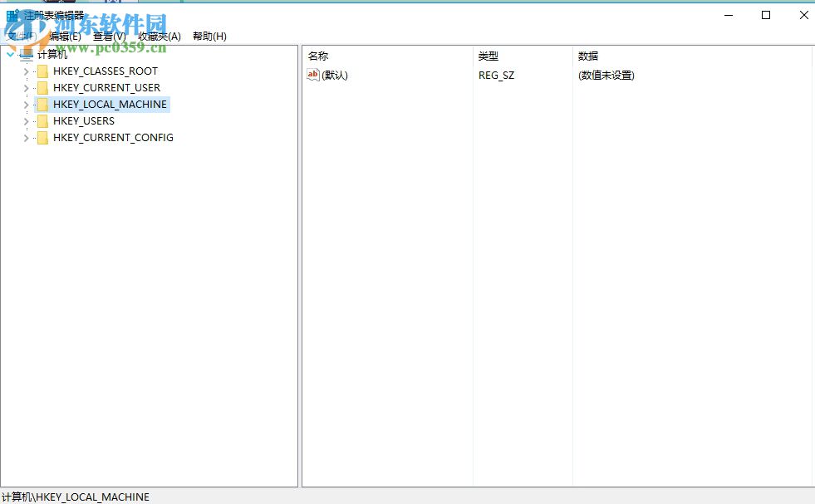This screenshot has width=815, height=504.
Task: Click the folder icon of HKEY_CLASSES_ROOT
Action: click(43, 71)
